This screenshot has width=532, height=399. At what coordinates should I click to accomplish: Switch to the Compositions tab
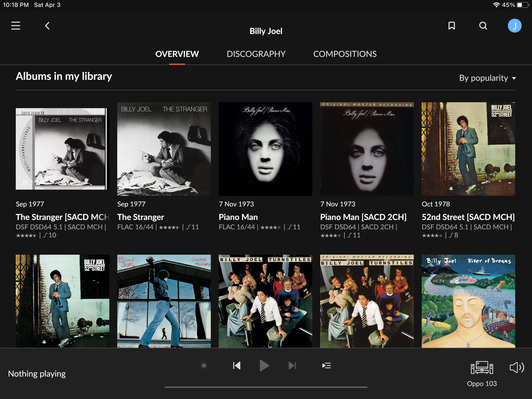point(345,54)
